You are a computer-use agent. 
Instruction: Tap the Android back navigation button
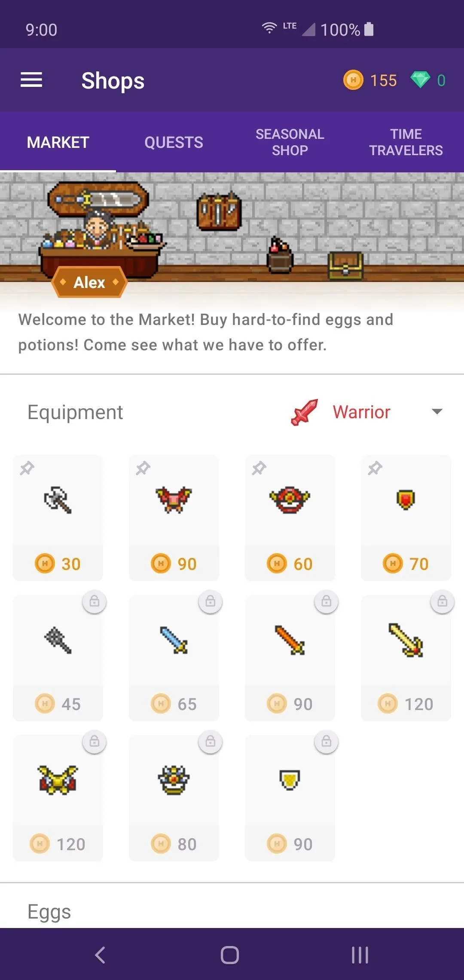tap(100, 955)
